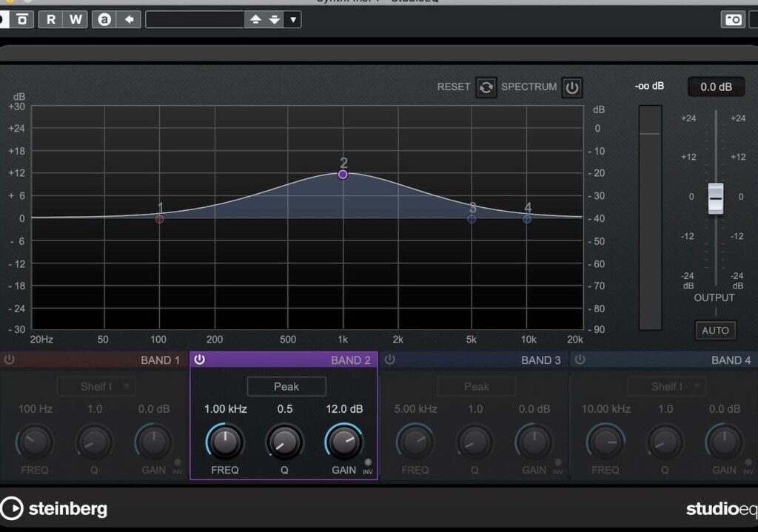Viewport: 758px width, 532px height.
Task: Click the BAND 4 header tab
Action: coord(664,360)
